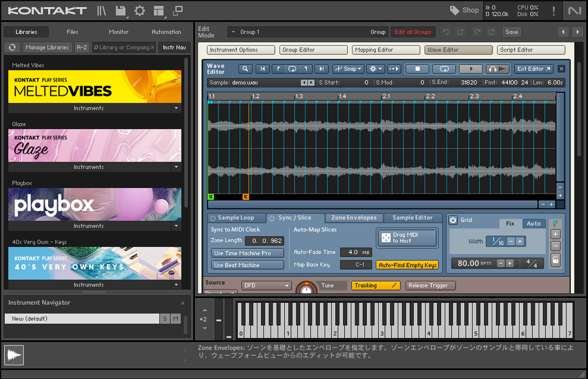The height and width of the screenshot is (379, 588).
Task: Open Kontakt options gear icon
Action: point(139,11)
